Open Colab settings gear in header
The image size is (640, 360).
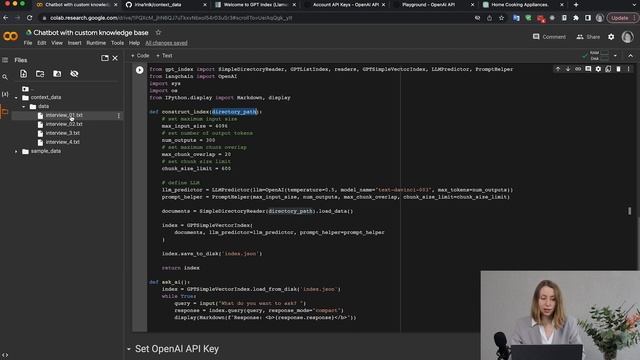(611, 37)
